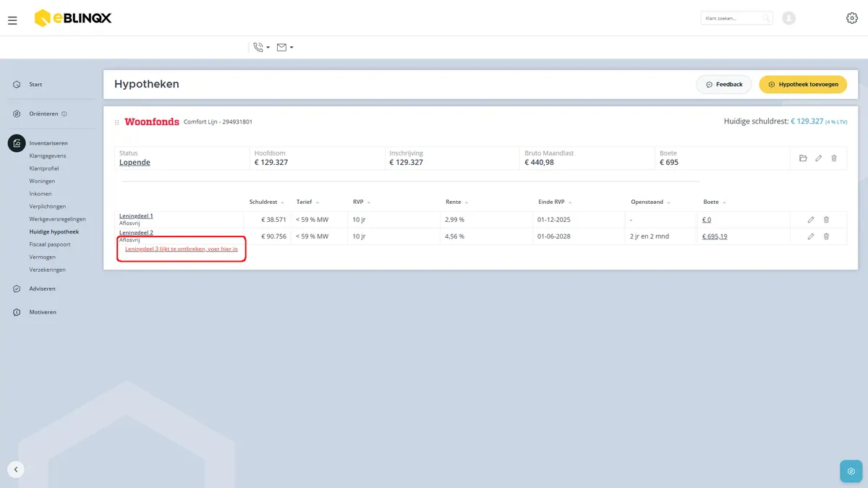Delete the Woonfonds mortgage with the trash icon

pos(834,158)
